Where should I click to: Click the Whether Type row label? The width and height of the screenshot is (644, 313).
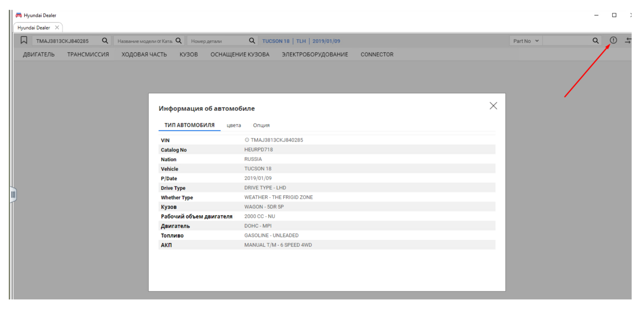click(x=177, y=198)
